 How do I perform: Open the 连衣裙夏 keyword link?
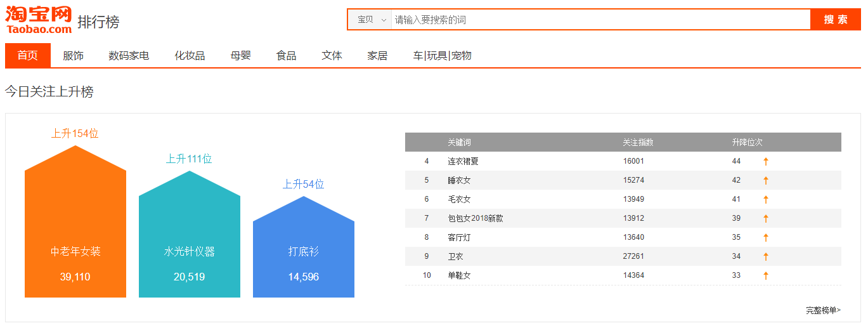[463, 161]
